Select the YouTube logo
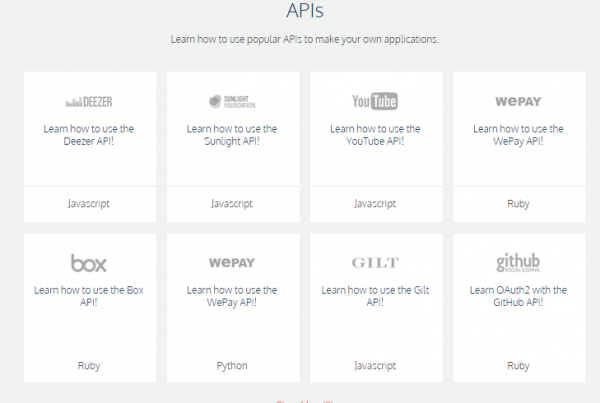The image size is (600, 403). tap(375, 101)
